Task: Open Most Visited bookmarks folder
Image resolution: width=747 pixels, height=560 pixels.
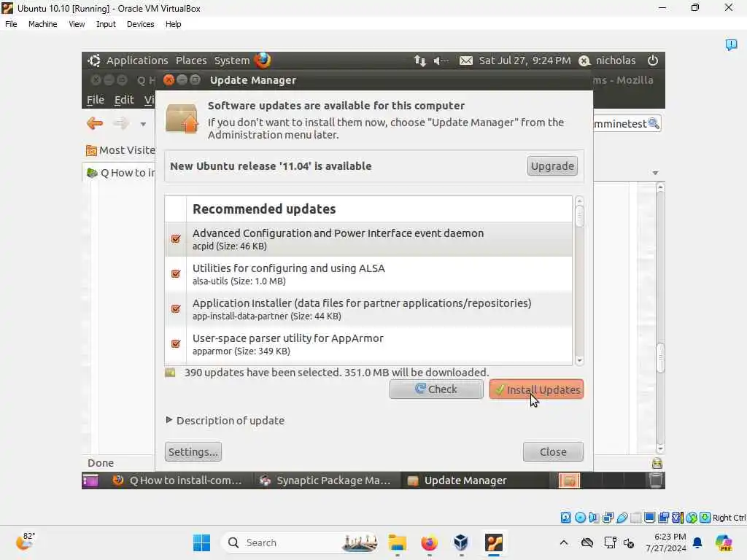Action: point(120,150)
